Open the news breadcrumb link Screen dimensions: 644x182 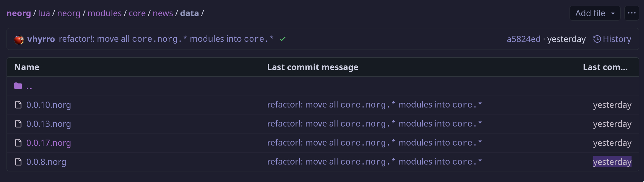(163, 13)
